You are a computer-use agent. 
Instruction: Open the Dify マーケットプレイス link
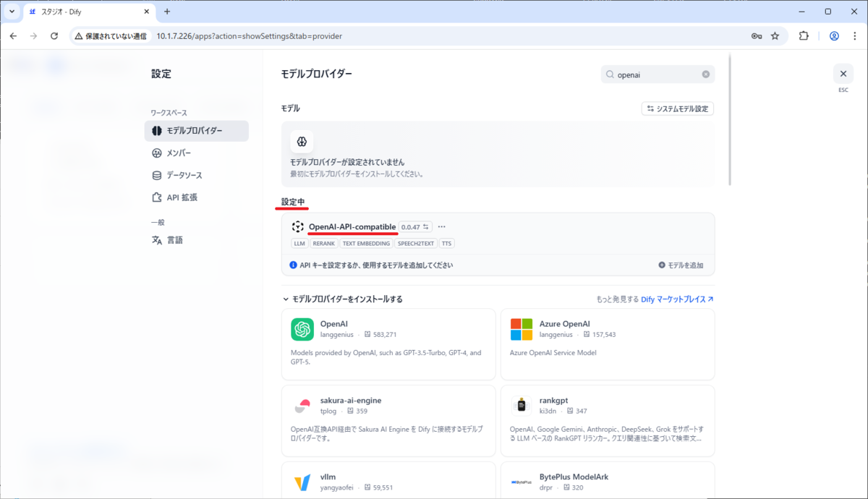click(x=677, y=299)
